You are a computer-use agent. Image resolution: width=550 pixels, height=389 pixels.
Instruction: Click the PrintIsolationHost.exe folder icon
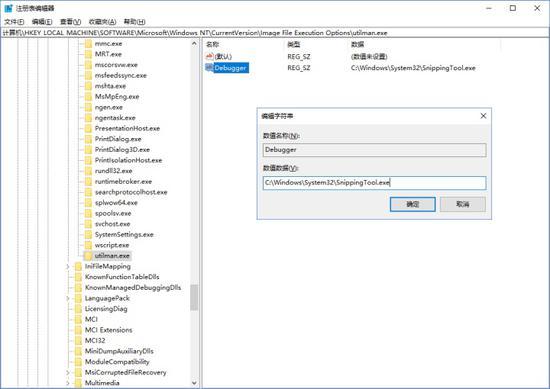88,160
